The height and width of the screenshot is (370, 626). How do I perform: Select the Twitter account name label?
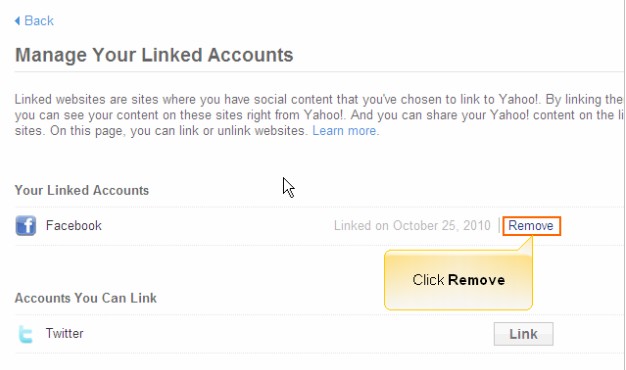[65, 333]
